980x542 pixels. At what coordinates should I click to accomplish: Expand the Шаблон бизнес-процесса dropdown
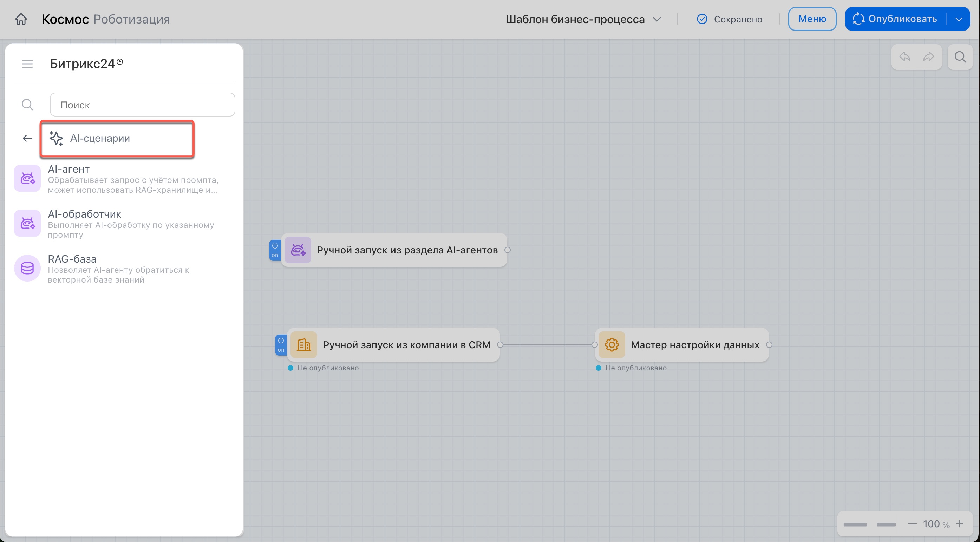(x=656, y=19)
